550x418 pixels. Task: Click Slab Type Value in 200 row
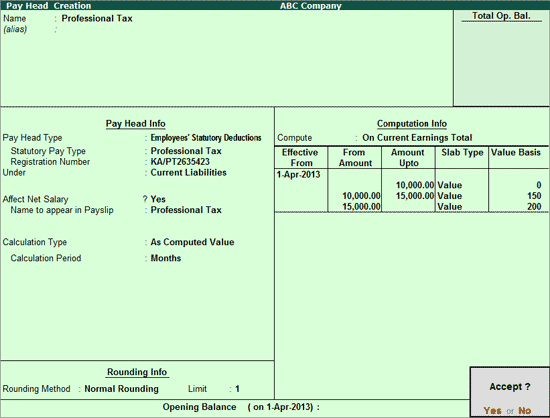pos(450,207)
